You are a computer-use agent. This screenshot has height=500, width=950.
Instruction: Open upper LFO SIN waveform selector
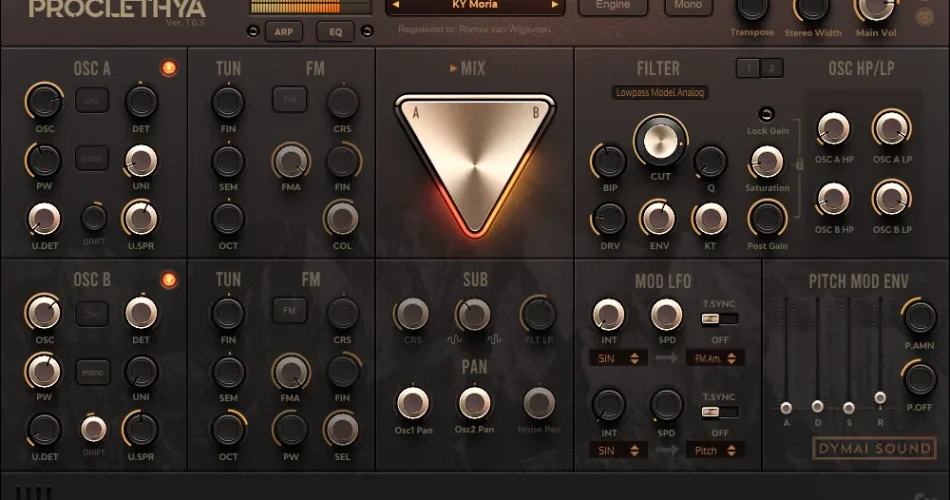(618, 358)
